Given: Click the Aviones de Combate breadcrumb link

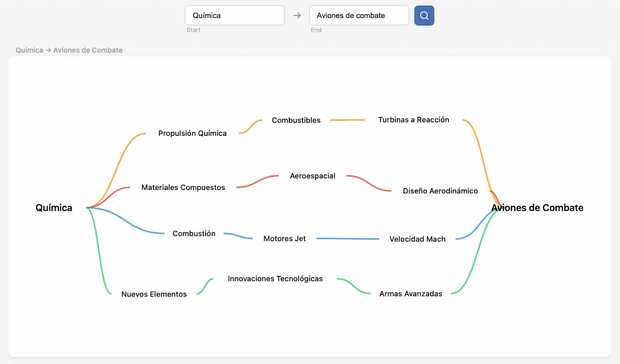Looking at the screenshot, I should pos(88,50).
